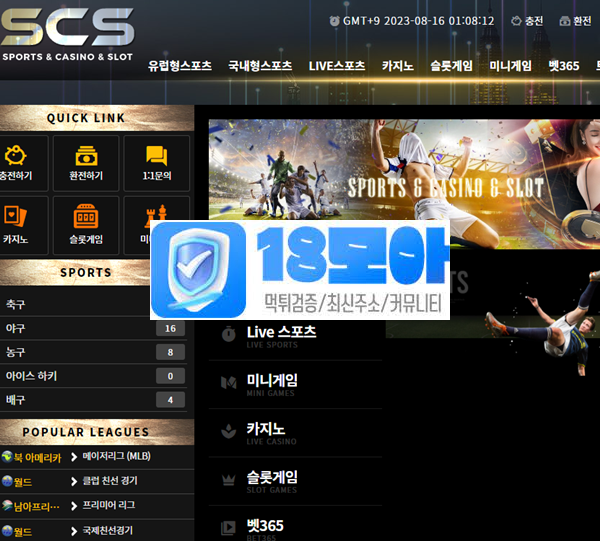This screenshot has width=600, height=541.
Task: Open 클럽 친선 경기 league
Action: (x=110, y=481)
